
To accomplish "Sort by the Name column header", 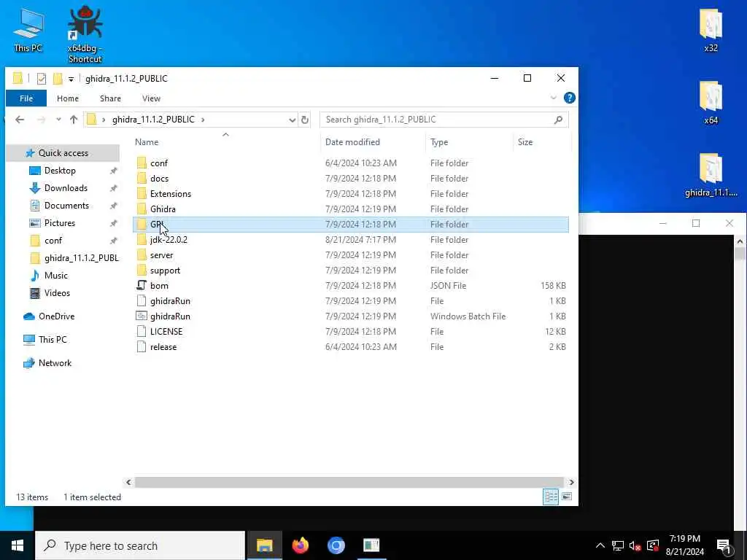I will [x=147, y=142].
